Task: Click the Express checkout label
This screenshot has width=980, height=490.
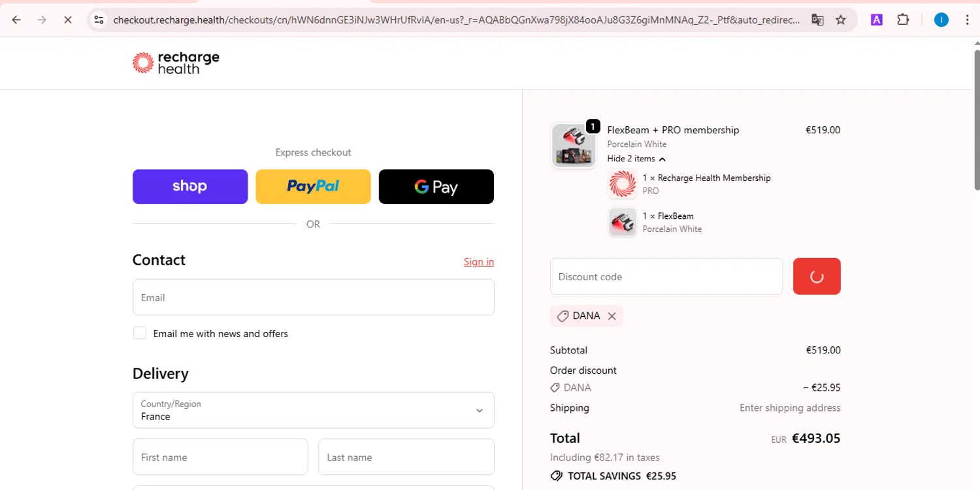Action: 314,152
